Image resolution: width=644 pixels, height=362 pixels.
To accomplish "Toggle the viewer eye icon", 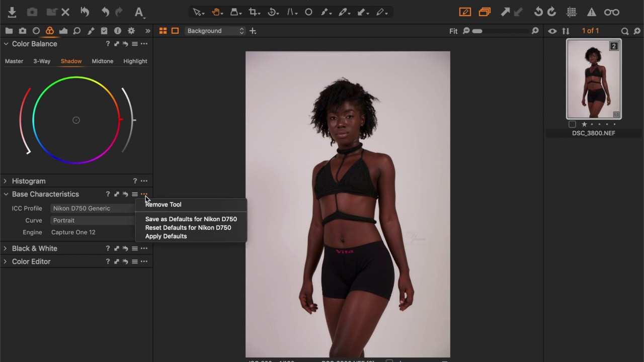I will coord(552,31).
